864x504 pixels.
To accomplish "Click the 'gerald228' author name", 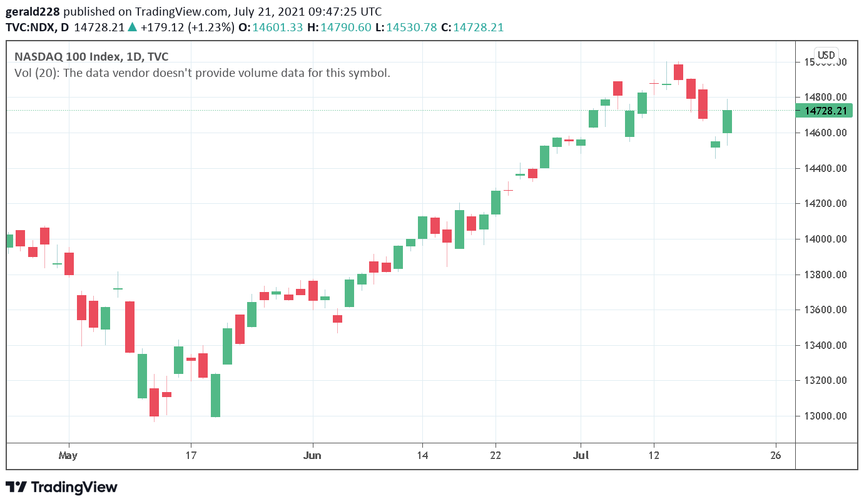I will click(33, 12).
